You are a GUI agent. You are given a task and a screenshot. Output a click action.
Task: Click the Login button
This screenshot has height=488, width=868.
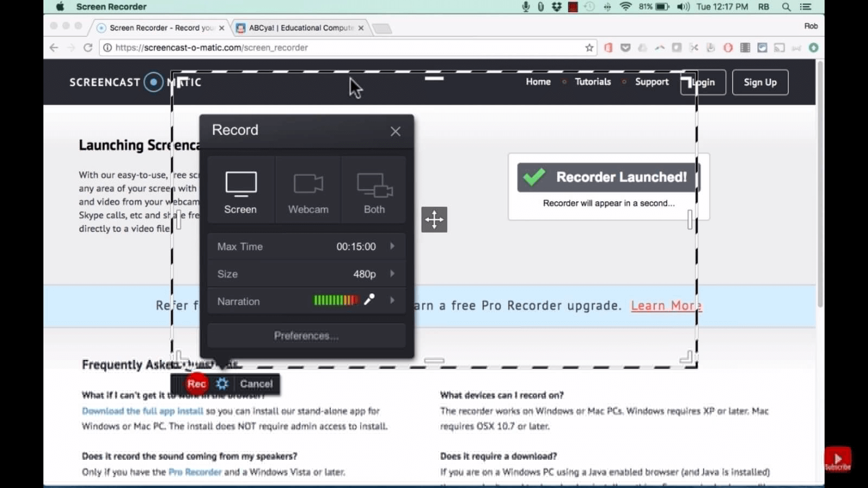tap(703, 82)
